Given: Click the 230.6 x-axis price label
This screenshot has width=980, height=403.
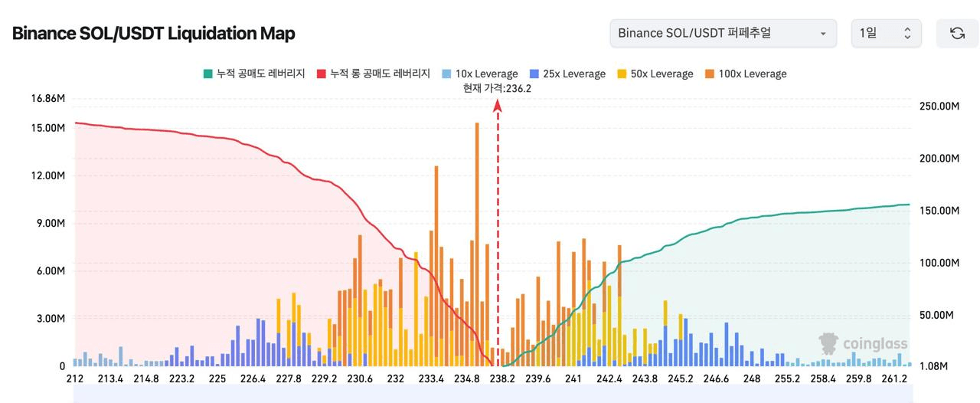Looking at the screenshot, I should [360, 378].
